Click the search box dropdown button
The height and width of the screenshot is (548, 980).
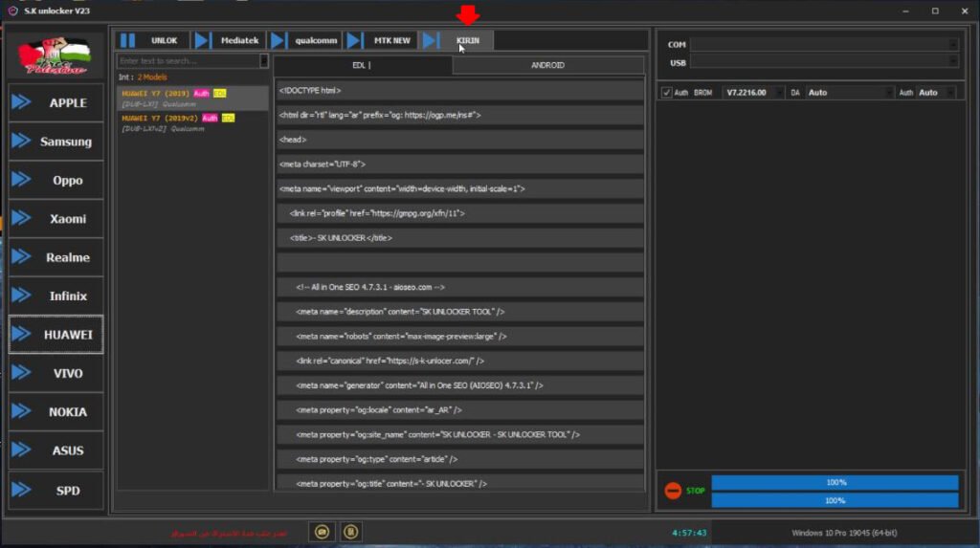coord(264,60)
